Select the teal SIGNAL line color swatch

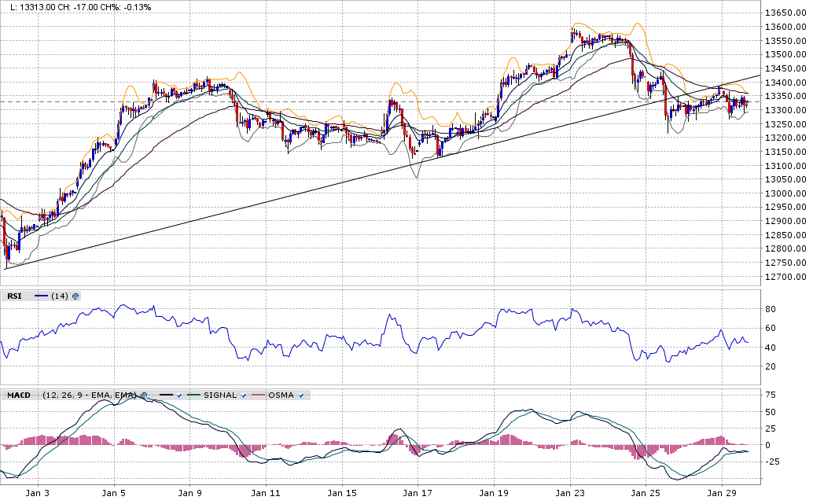[x=193, y=395]
